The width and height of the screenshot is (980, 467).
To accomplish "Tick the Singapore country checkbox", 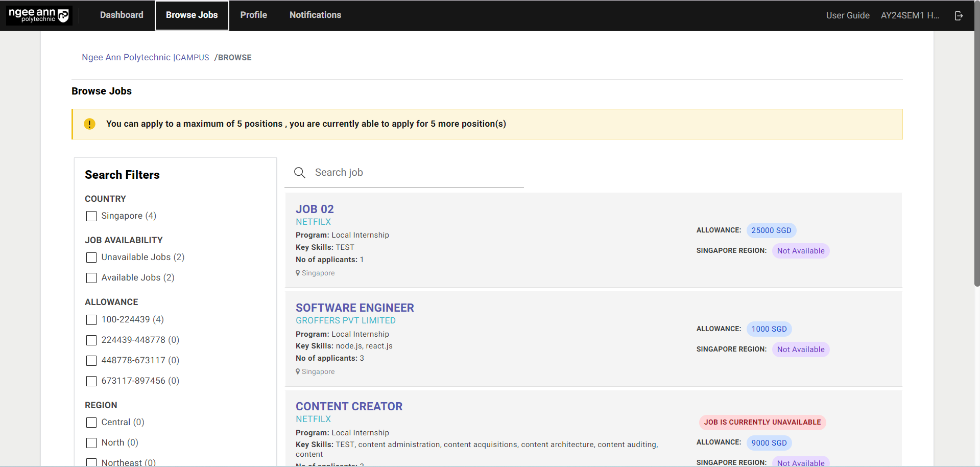I will [91, 216].
